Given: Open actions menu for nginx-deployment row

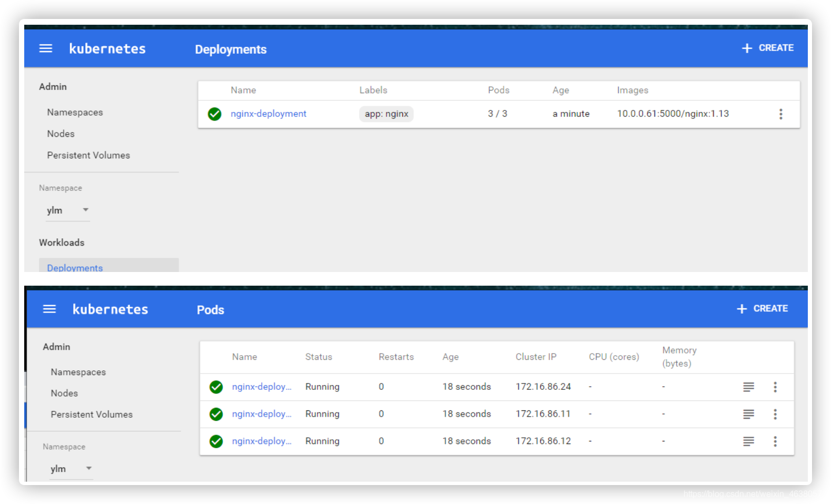Looking at the screenshot, I should tap(780, 114).
